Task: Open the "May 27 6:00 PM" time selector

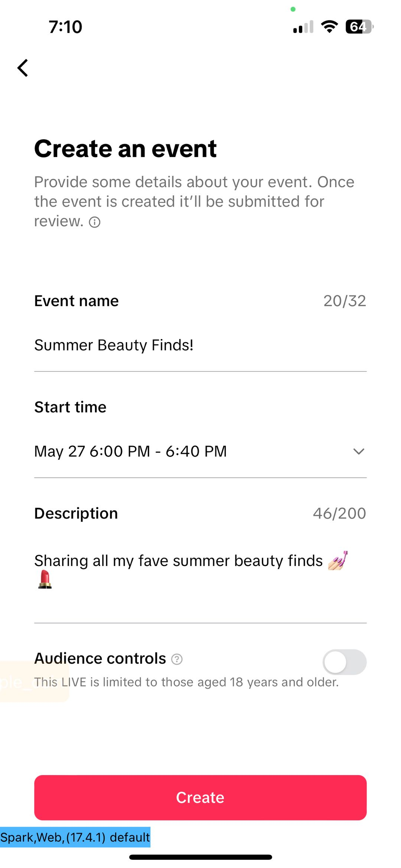Action: click(130, 451)
